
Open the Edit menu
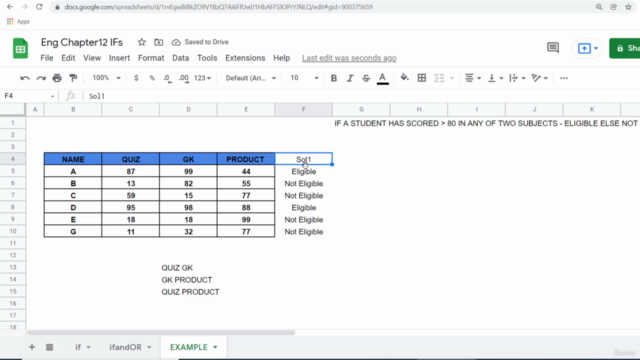tap(68, 58)
